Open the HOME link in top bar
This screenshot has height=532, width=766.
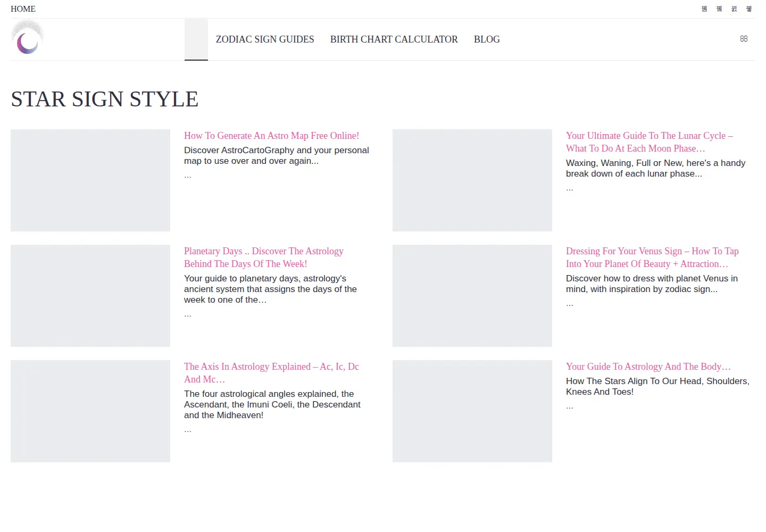(x=23, y=9)
